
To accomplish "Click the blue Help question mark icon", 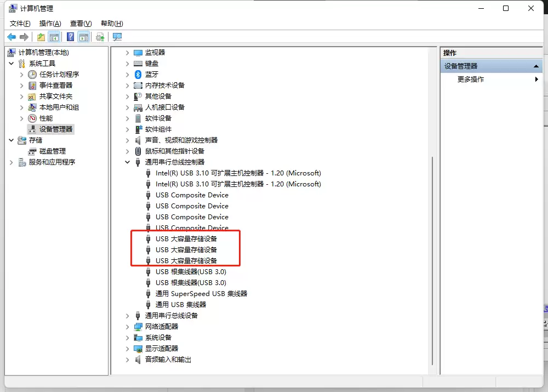I will tap(70, 37).
